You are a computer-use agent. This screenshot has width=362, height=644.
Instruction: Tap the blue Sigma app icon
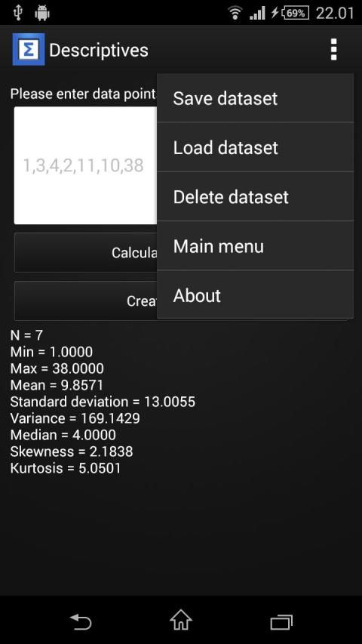click(x=29, y=49)
